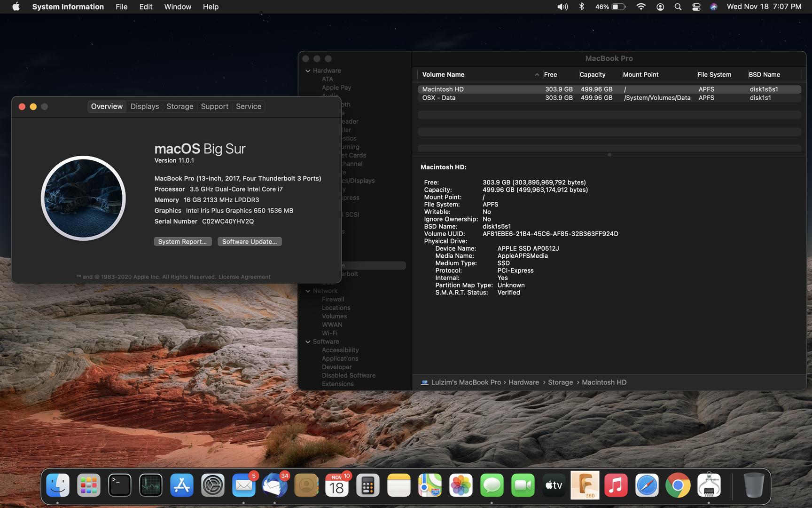Click the Hardware breadcrumb in path bar
The width and height of the screenshot is (812, 508).
coord(524,382)
